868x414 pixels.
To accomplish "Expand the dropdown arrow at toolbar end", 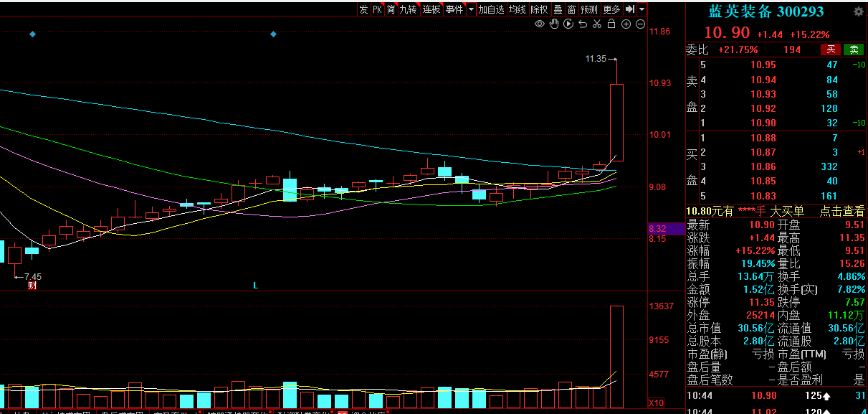I will click(x=642, y=9).
